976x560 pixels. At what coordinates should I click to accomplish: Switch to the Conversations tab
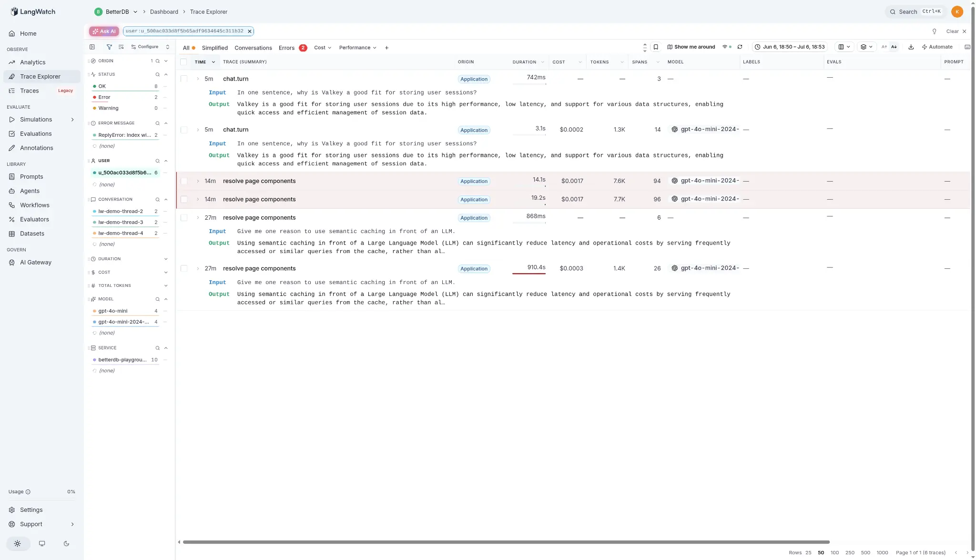tap(253, 48)
